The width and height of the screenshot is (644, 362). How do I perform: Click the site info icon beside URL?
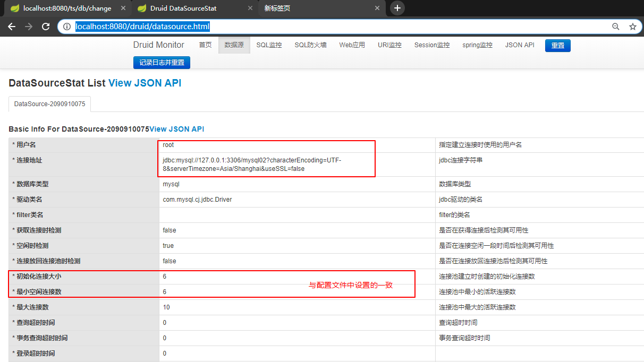coord(67,27)
